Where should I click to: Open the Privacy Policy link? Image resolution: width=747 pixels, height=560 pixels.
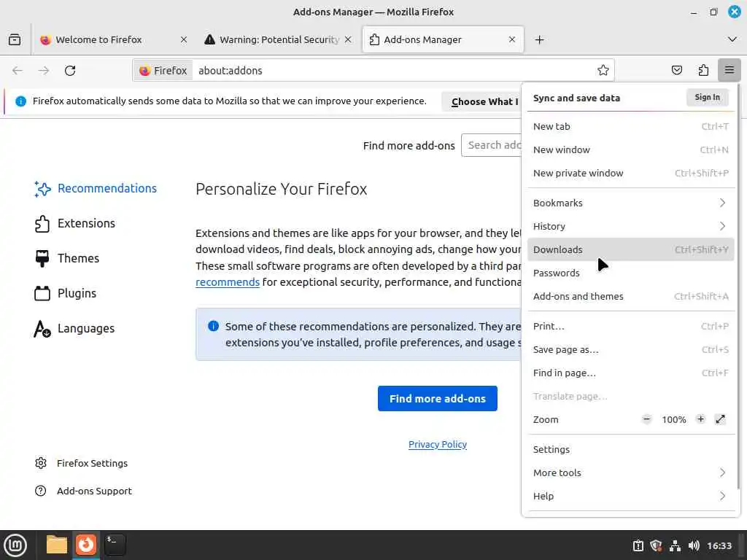coord(438,444)
